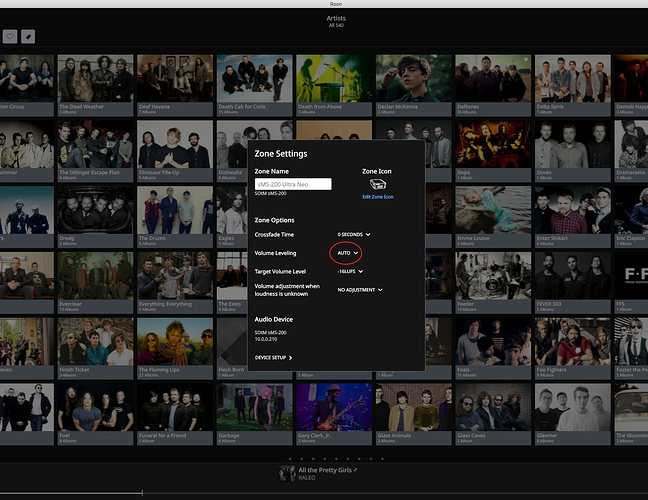Screen dimensions: 648x500
Task: Open Everything Everything artist tile
Action: coord(175,282)
